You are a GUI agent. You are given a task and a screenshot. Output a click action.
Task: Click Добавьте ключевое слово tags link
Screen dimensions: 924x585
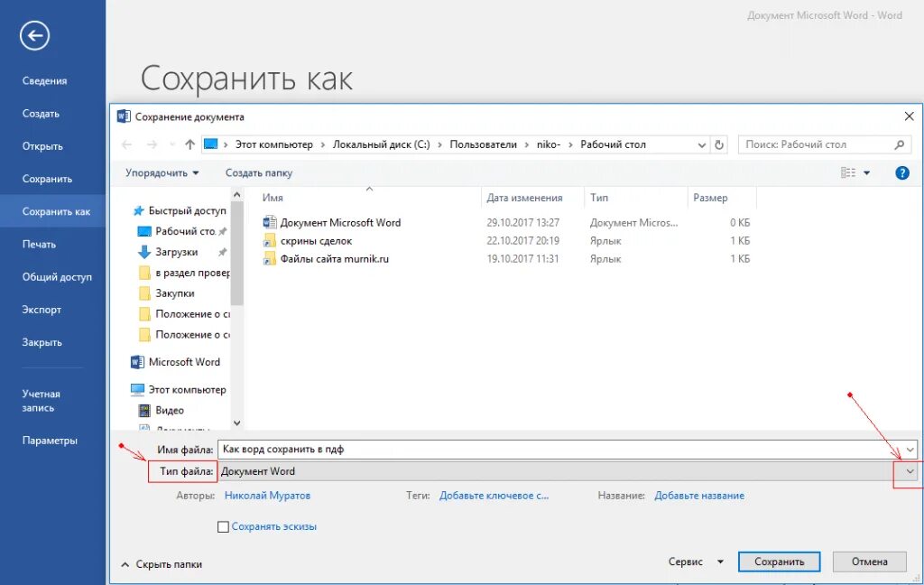pyautogui.click(x=494, y=496)
